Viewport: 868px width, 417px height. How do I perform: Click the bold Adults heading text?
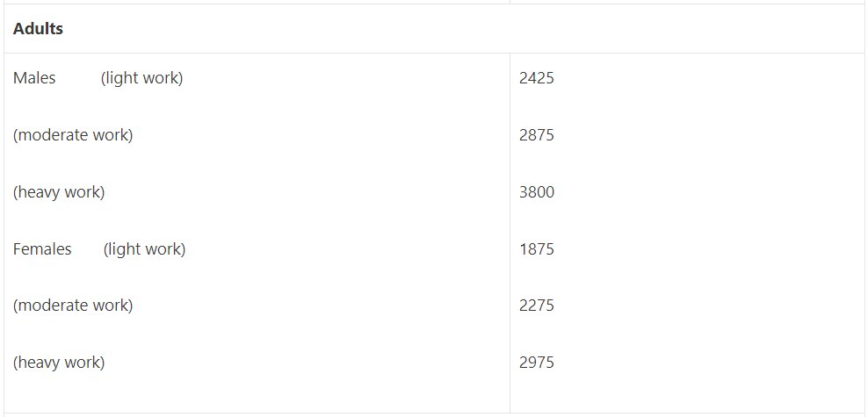pyautogui.click(x=38, y=29)
